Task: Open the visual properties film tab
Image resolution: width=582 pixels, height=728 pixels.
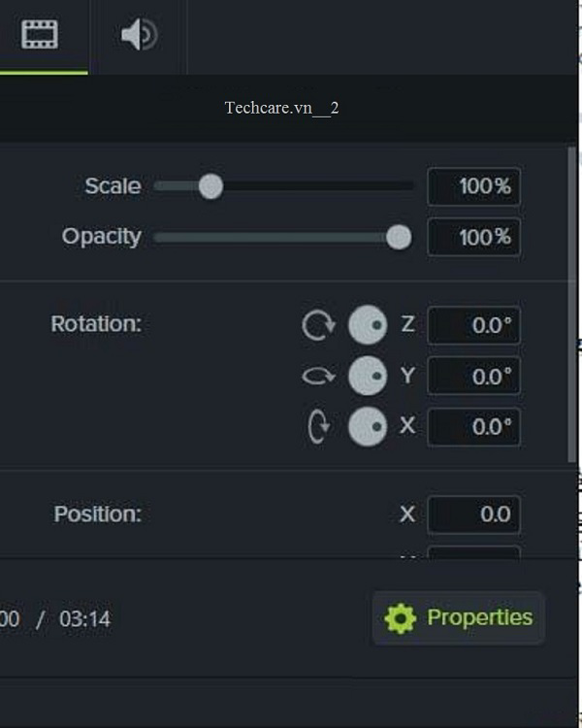Action: click(x=40, y=35)
